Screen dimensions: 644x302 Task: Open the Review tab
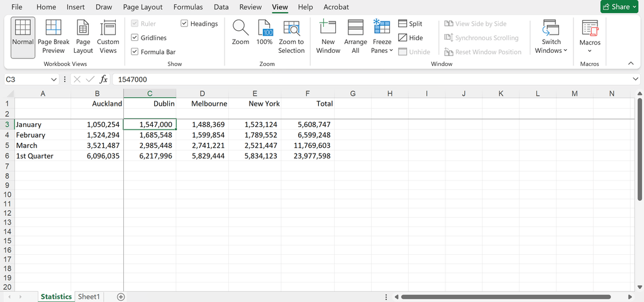tap(250, 7)
